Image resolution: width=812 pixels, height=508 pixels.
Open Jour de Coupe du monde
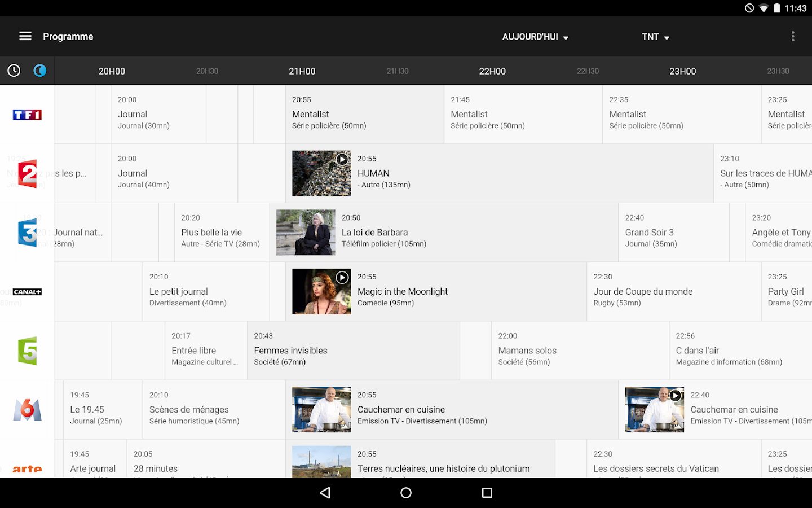tap(674, 292)
